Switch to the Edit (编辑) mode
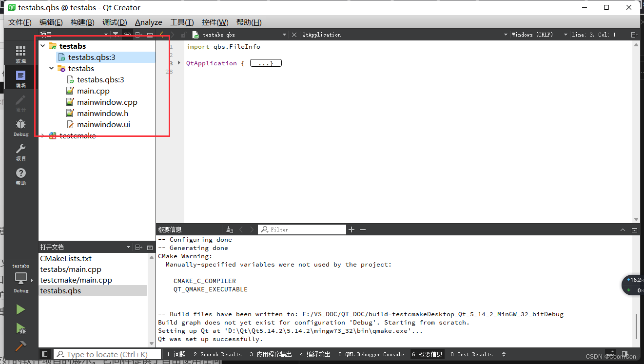Image resolution: width=644 pixels, height=364 pixels. (20, 79)
